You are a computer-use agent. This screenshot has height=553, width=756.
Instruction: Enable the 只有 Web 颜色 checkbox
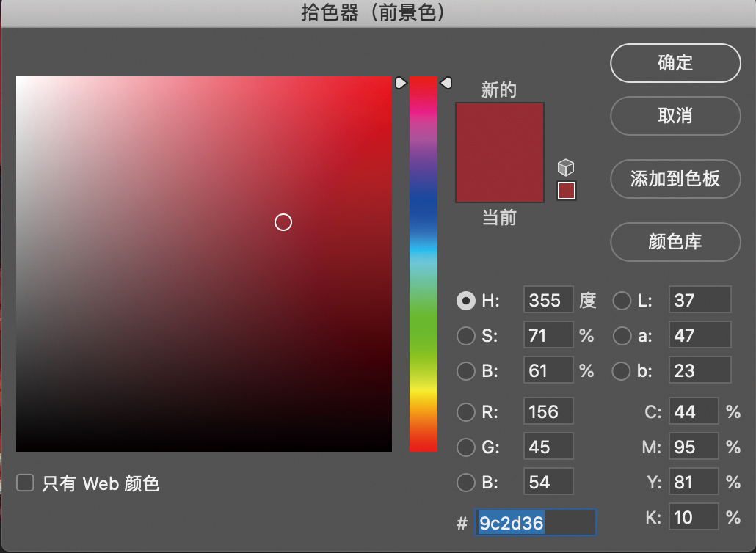25,483
